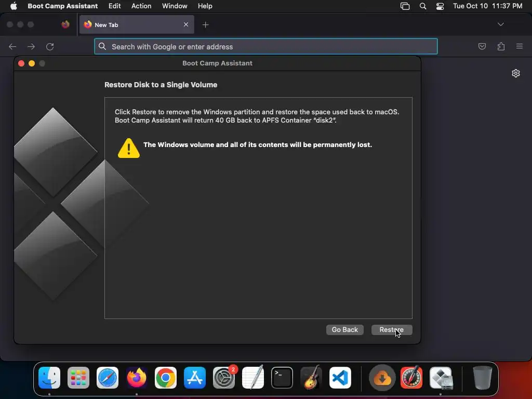Open the Help menu
The image size is (532, 399).
(x=205, y=6)
